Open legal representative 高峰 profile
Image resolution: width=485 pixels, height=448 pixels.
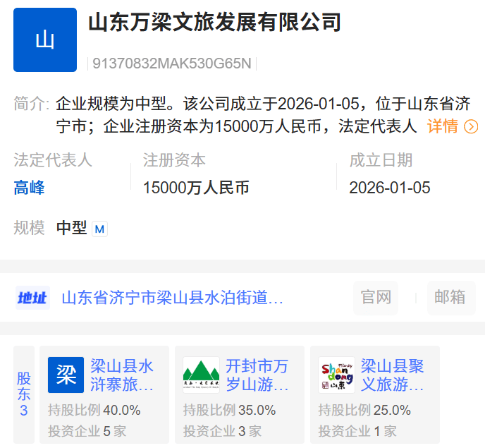coord(29,188)
